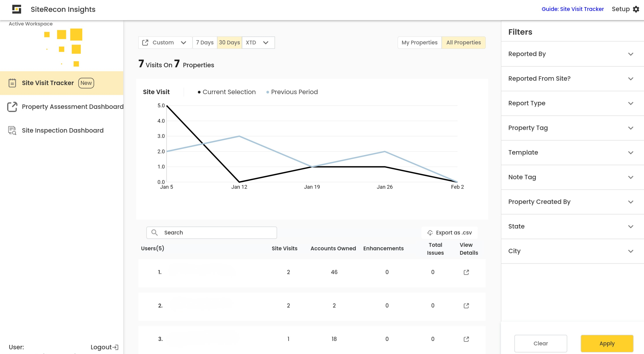
Task: Toggle to All Properties view
Action: tap(463, 42)
